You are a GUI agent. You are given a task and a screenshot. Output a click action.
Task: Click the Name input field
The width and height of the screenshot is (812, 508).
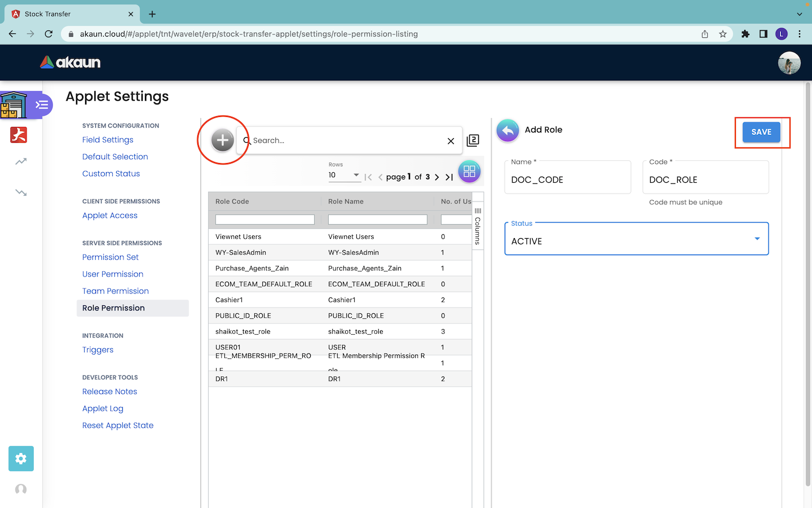coord(567,180)
